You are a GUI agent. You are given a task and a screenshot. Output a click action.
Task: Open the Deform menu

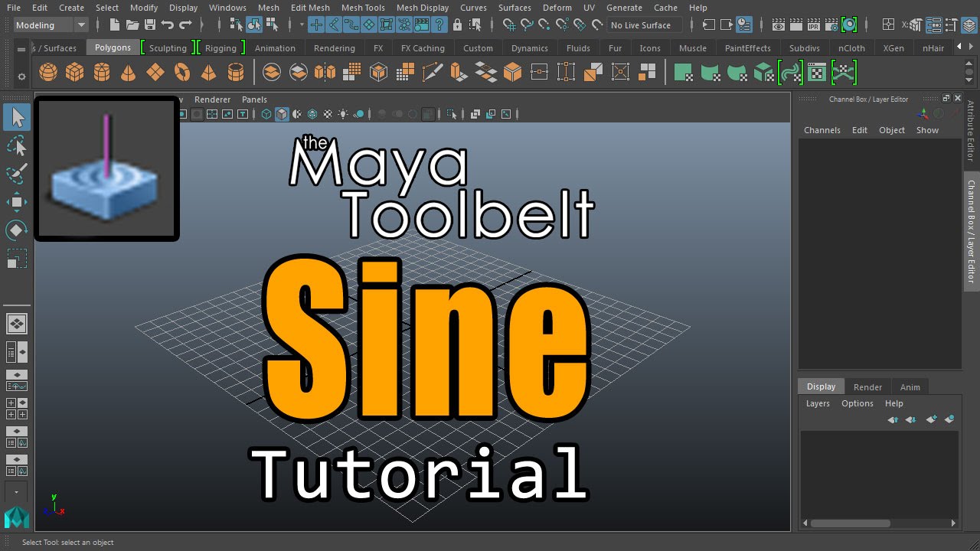(557, 8)
